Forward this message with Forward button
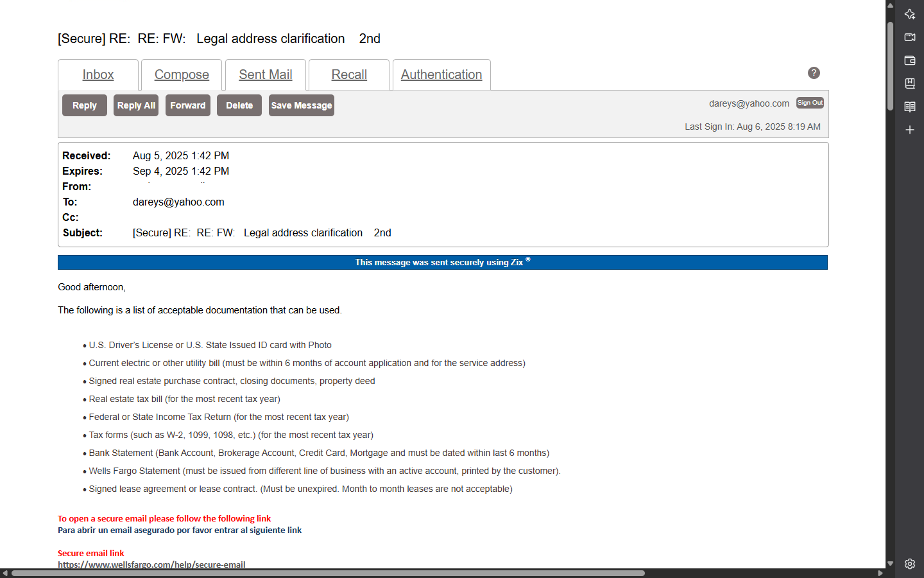Image resolution: width=924 pixels, height=578 pixels. 188,105
